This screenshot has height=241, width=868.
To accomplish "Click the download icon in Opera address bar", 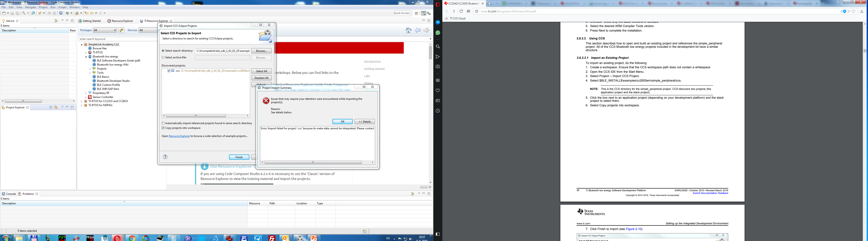I will point(862,11).
